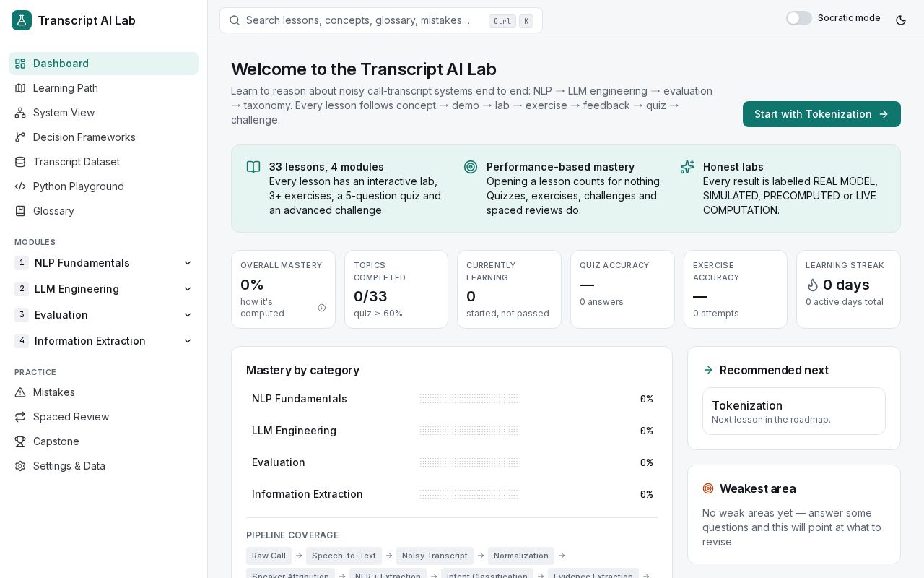Image resolution: width=924 pixels, height=578 pixels.
Task: Click the Glossary book icon
Action: click(20, 211)
